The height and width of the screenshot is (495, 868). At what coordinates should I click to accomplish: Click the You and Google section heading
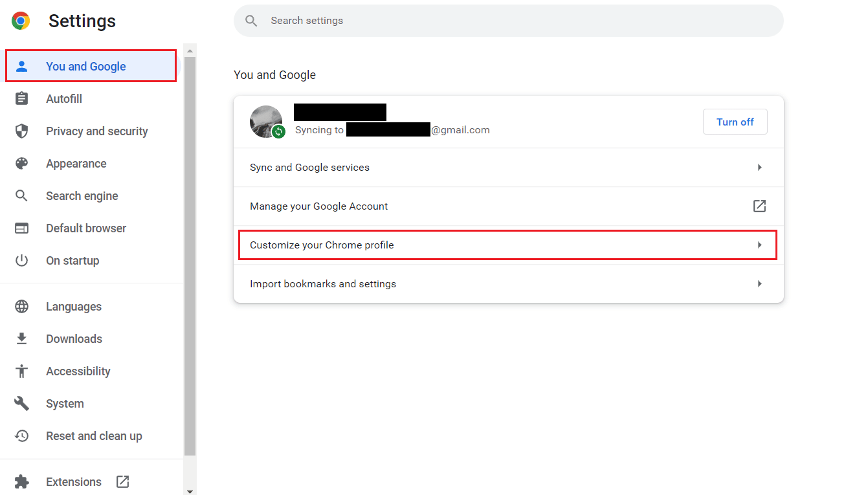point(275,74)
